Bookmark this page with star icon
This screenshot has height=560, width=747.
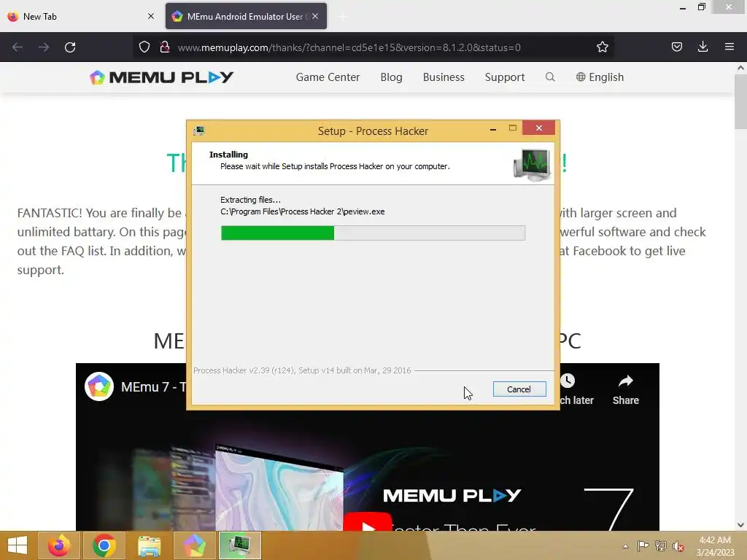tap(602, 47)
